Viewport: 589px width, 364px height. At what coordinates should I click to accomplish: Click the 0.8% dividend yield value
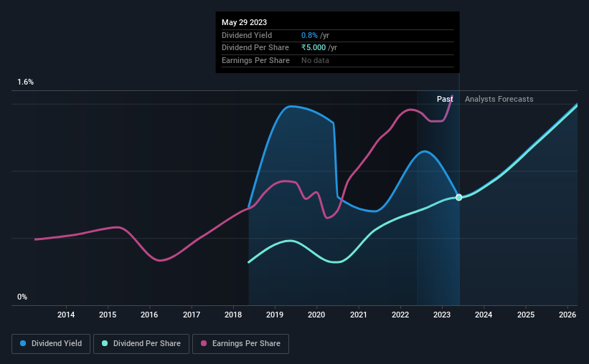point(309,35)
